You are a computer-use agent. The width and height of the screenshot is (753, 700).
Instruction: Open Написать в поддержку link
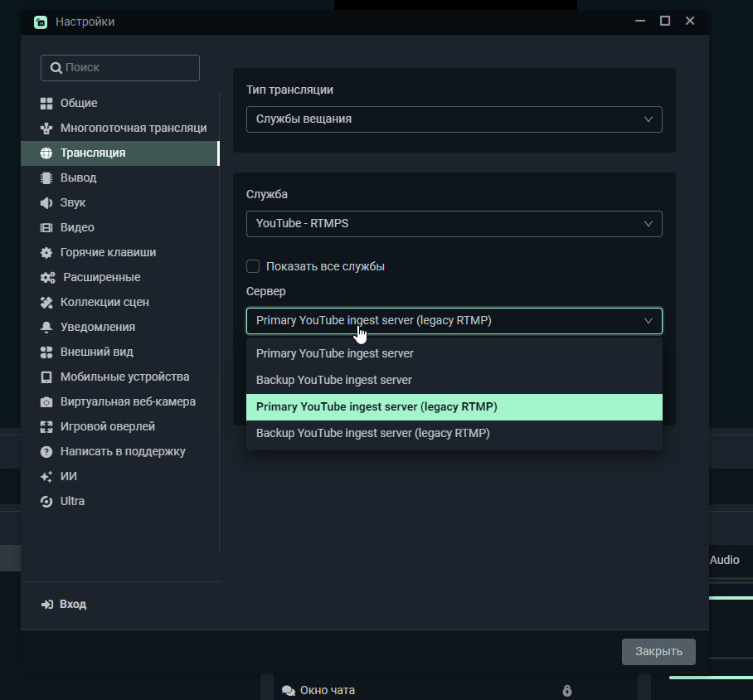(120, 452)
